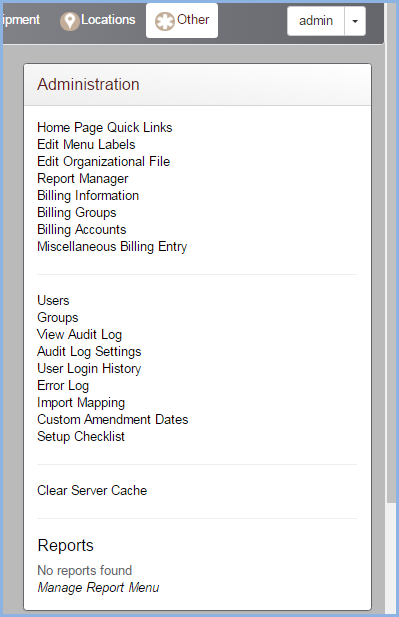Open the admin dropdown caret
Screen dimensions: 399x617
click(x=355, y=21)
